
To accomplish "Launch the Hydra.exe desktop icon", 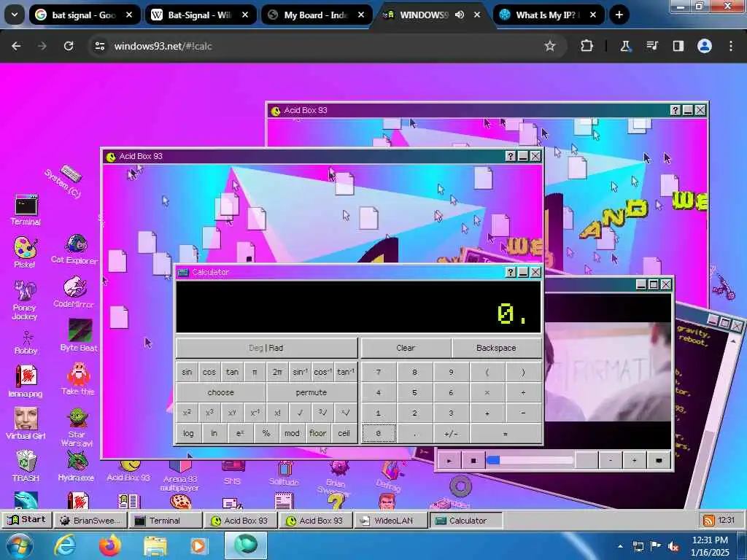I will coord(76,465).
